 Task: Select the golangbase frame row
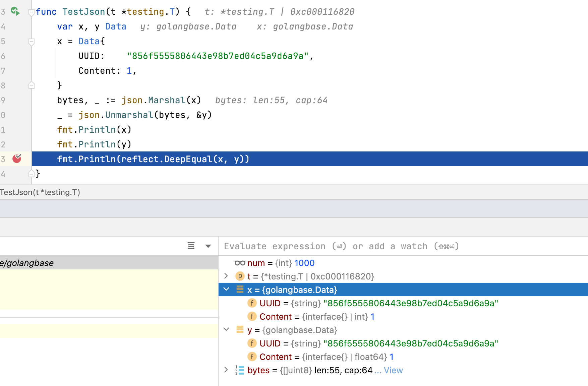(109, 263)
